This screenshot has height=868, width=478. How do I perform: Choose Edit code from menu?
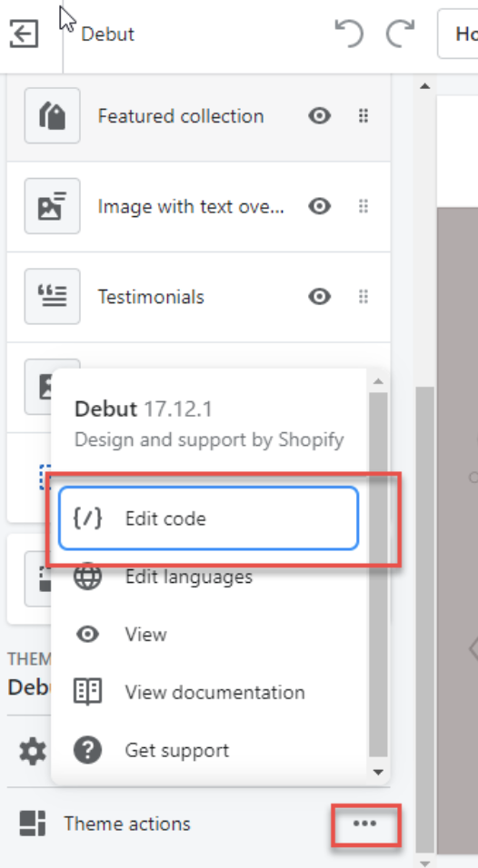[x=209, y=518]
